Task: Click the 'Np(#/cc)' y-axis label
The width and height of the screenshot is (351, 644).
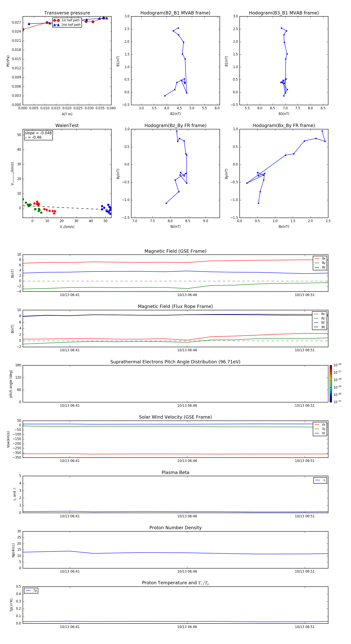Action: coord(13,550)
